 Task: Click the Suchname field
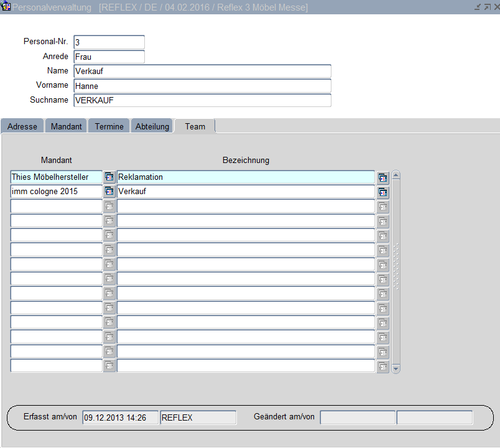[x=202, y=100]
